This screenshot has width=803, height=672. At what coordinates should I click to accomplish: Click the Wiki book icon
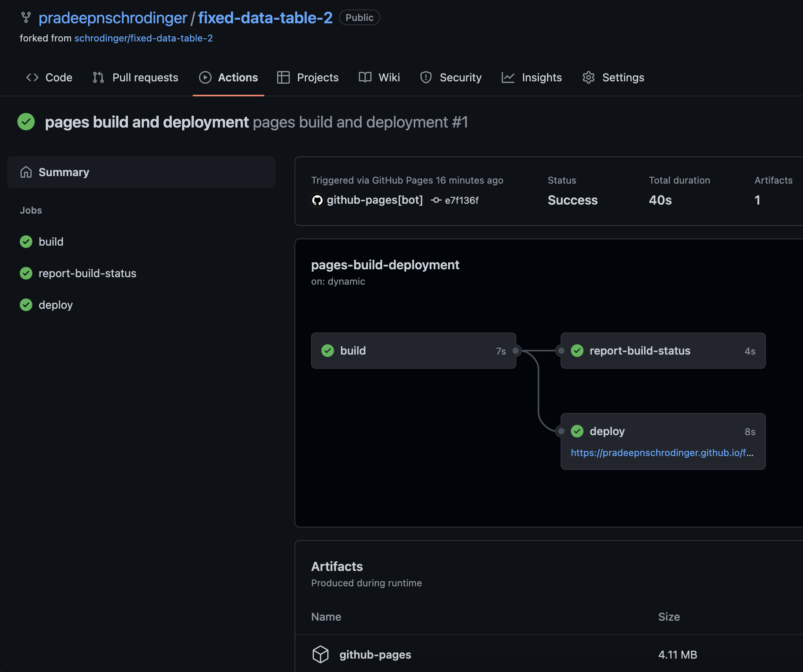pos(364,77)
